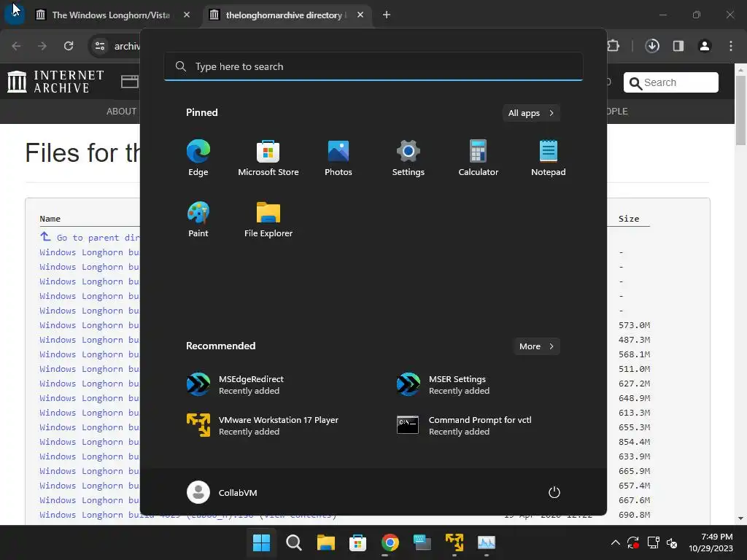Open a new Chrome tab
The width and height of the screenshot is (747, 560).
pyautogui.click(x=387, y=15)
